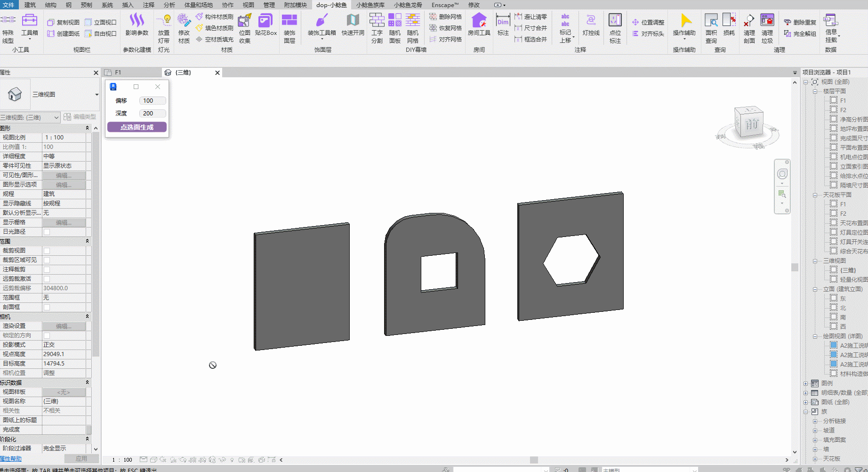Toggle the 裁剪视图 checkbox
The image size is (868, 472).
[x=47, y=251]
